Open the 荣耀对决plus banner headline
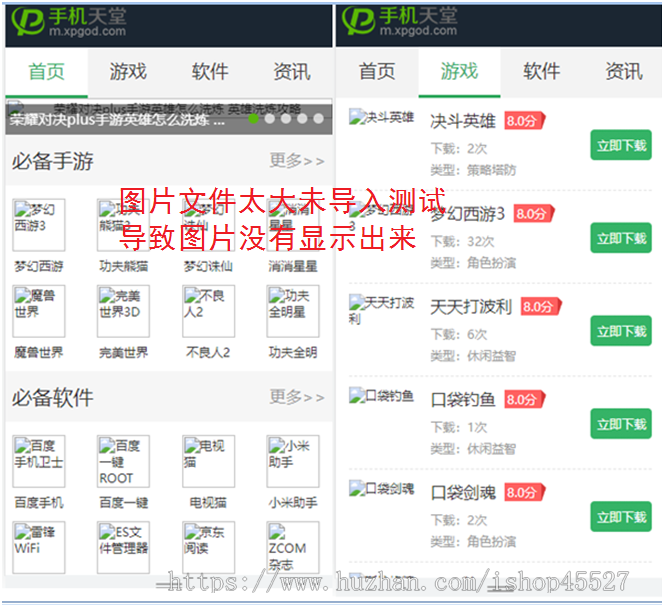 [117, 120]
